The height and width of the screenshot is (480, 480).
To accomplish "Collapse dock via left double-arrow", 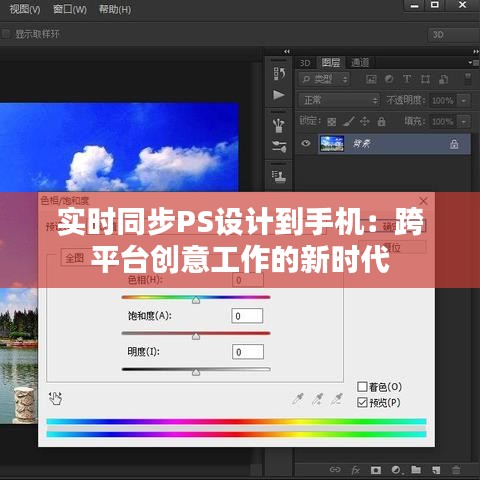I will (287, 51).
